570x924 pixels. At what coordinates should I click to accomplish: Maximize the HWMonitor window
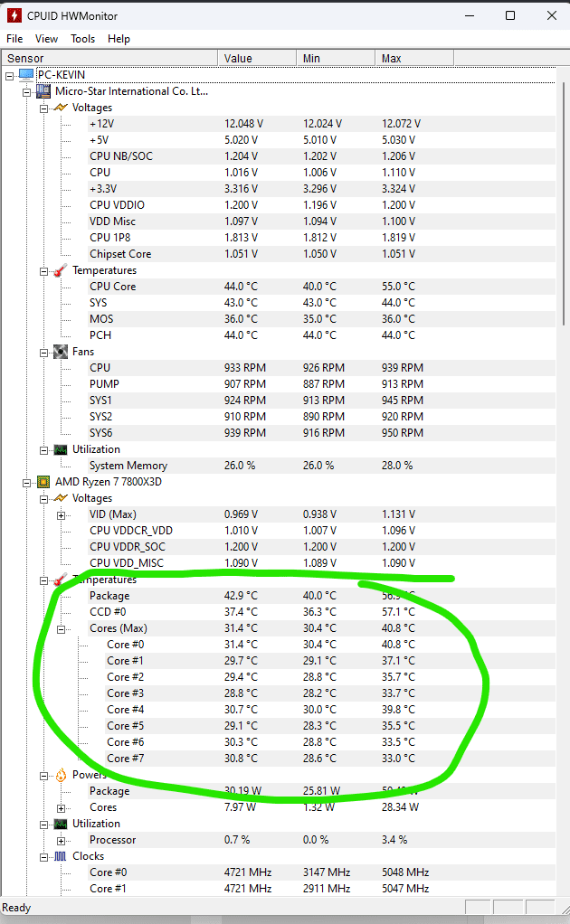click(x=510, y=16)
